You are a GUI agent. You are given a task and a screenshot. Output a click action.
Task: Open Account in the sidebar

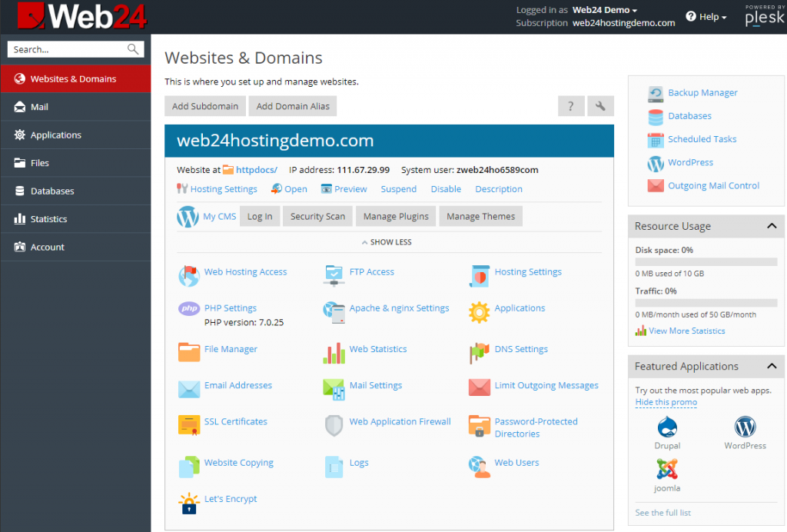pos(76,247)
